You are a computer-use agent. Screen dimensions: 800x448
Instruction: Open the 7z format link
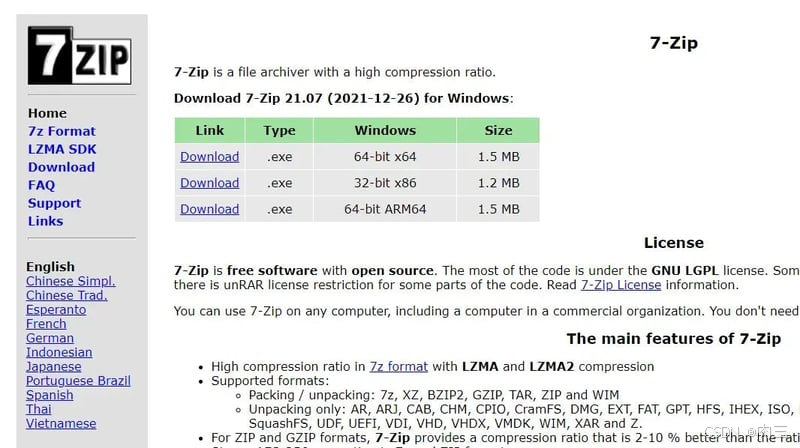tap(399, 367)
